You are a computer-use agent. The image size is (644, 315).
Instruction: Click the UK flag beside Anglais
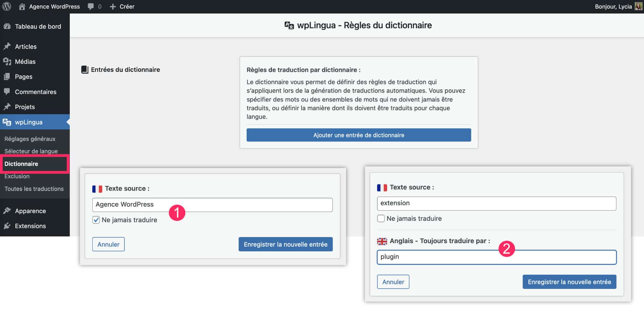click(382, 241)
